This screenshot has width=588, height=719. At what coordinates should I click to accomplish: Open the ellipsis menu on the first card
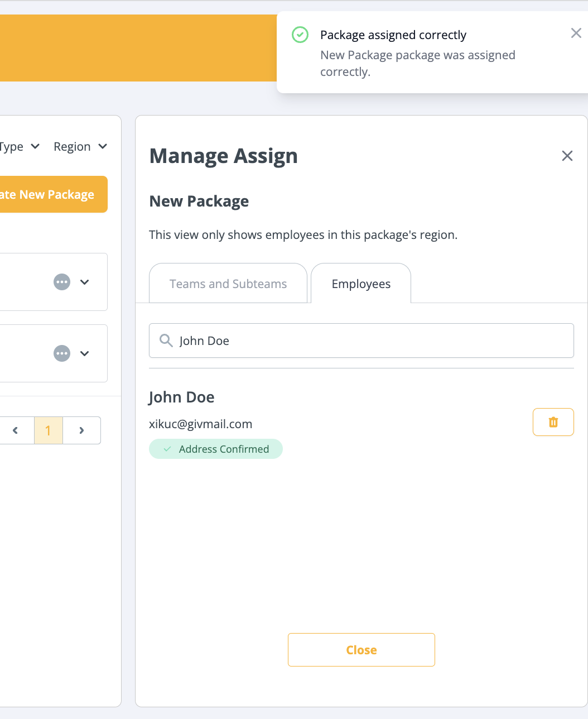coord(61,282)
